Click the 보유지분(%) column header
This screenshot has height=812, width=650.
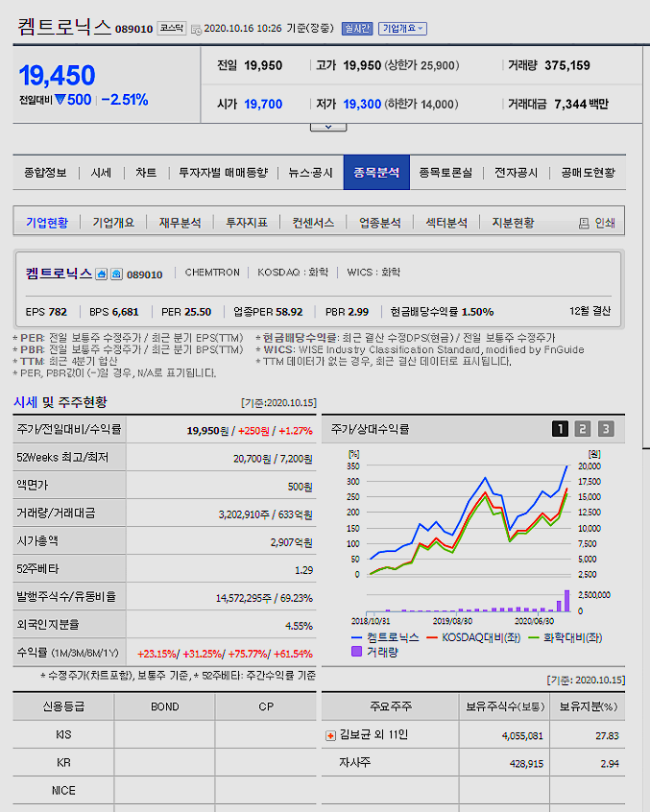588,706
